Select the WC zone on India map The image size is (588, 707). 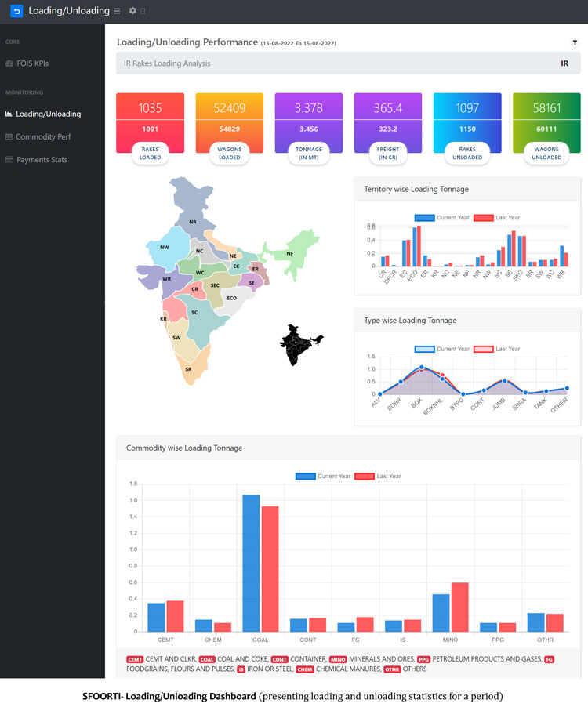tap(200, 272)
